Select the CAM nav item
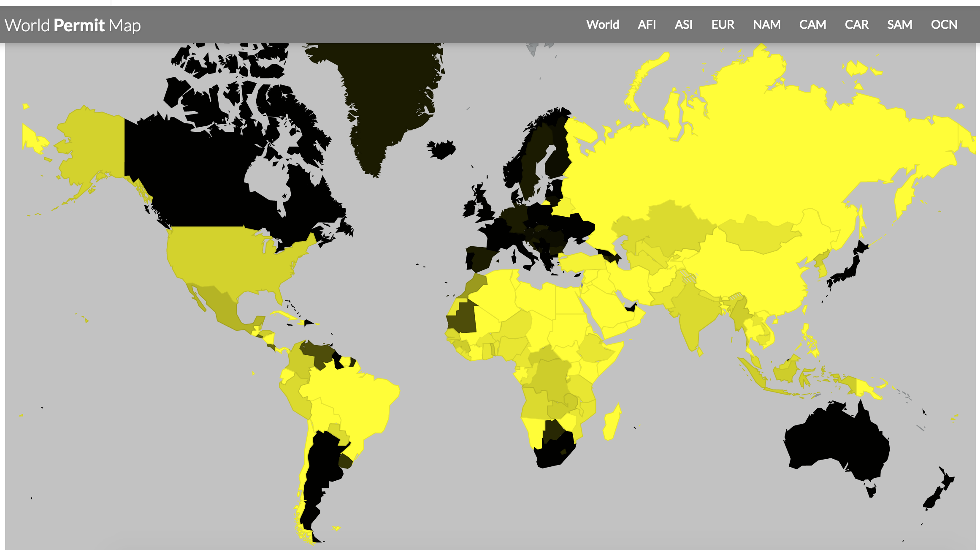Viewport: 980px width, 550px height. (x=812, y=25)
